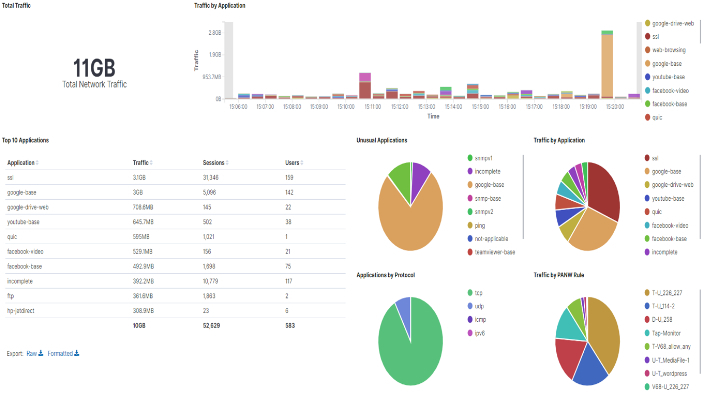
Task: Select icmp in protocol legend
Action: pyautogui.click(x=476, y=319)
